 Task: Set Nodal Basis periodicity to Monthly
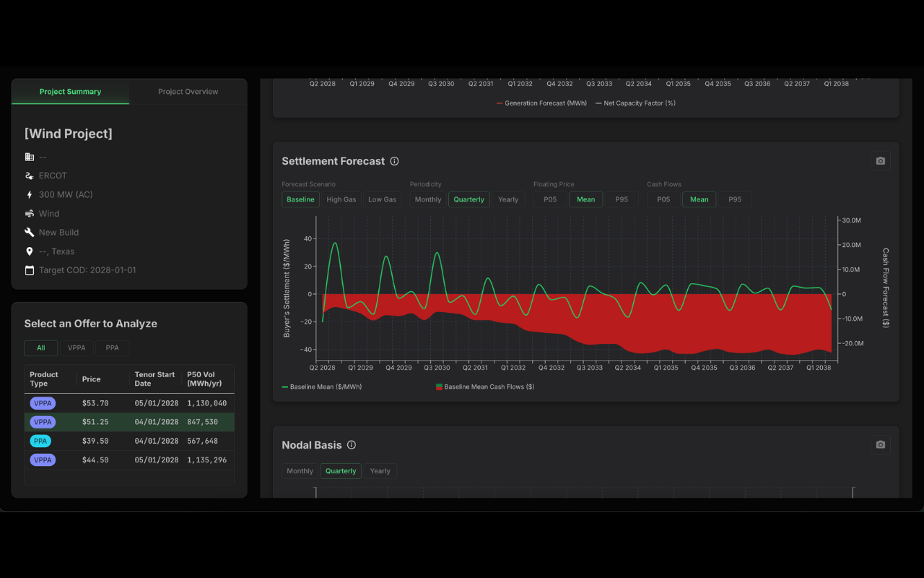point(300,471)
